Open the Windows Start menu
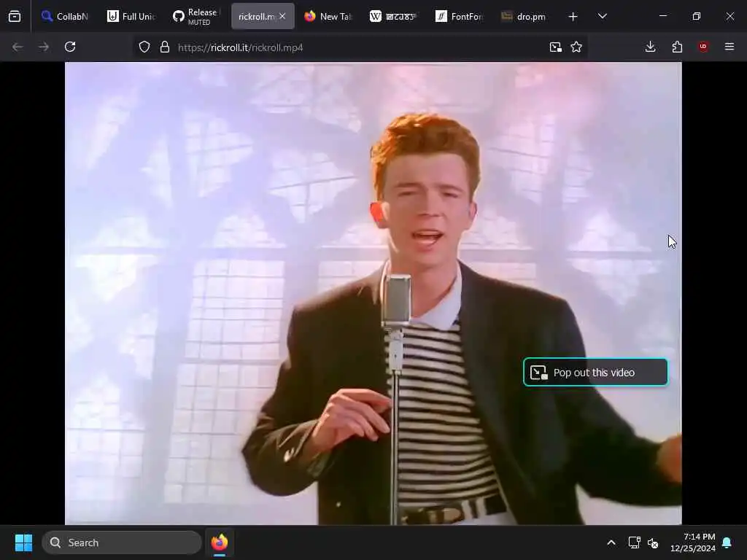This screenshot has height=560, width=747. [24, 542]
